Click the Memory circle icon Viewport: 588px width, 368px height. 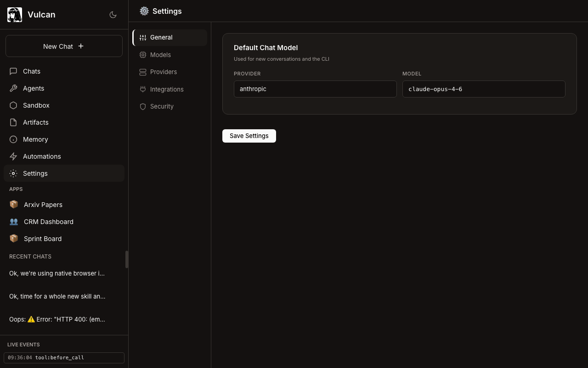click(x=13, y=139)
